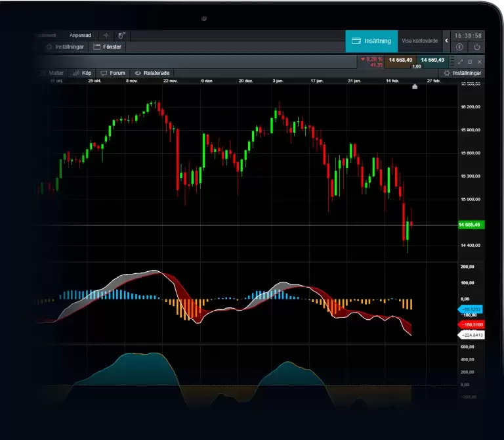504x440 pixels.
Task: Click the chart window drag handle grip
Action: 452,61
